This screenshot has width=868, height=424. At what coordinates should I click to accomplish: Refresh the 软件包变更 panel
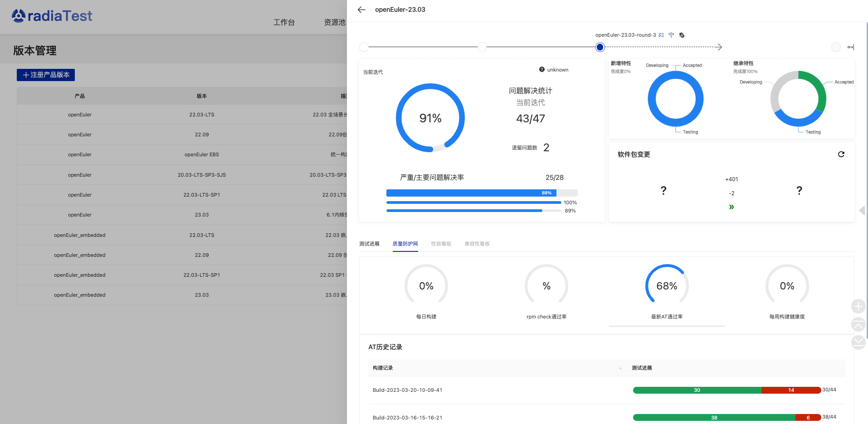click(x=841, y=154)
